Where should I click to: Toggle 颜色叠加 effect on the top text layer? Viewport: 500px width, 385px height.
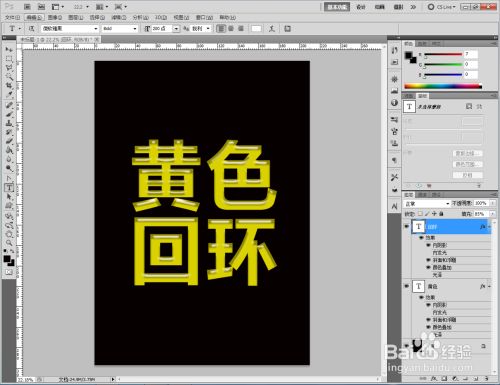[429, 267]
